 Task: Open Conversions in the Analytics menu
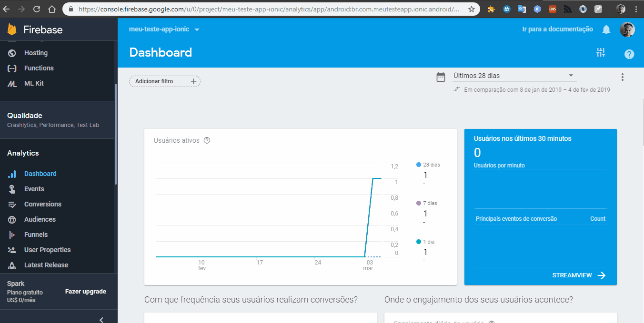point(43,204)
